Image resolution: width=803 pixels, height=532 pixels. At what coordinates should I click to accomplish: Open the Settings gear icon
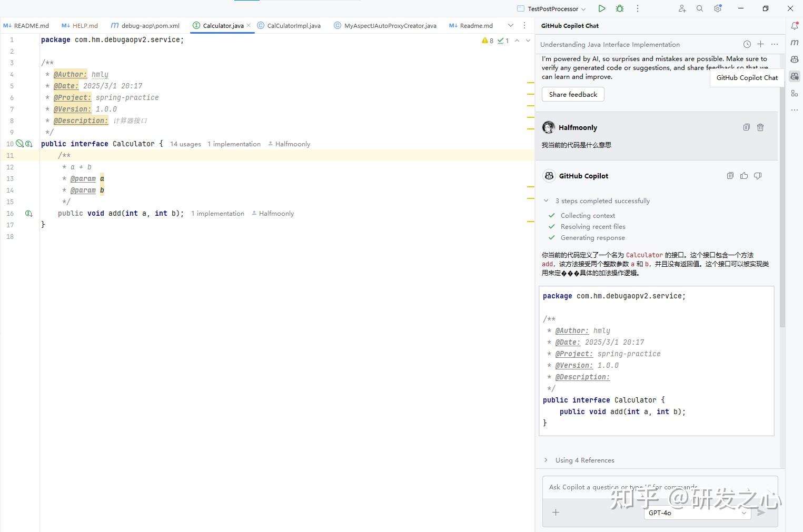point(717,8)
